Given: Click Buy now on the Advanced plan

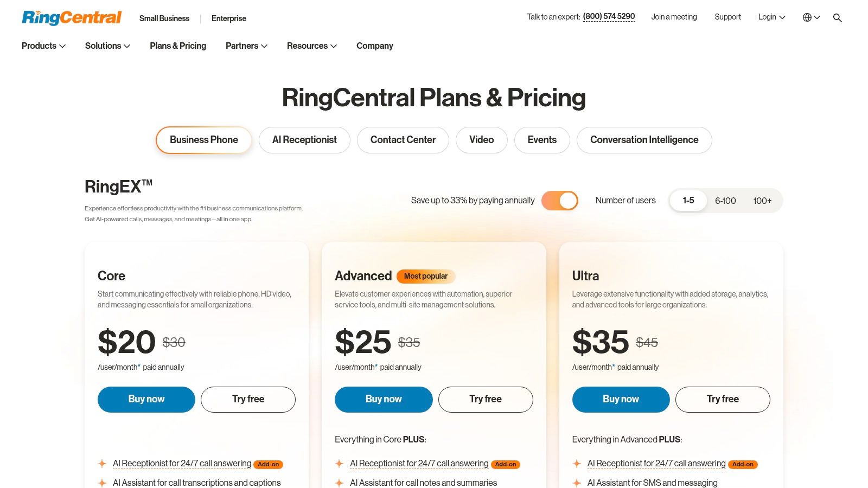Looking at the screenshot, I should (x=383, y=399).
